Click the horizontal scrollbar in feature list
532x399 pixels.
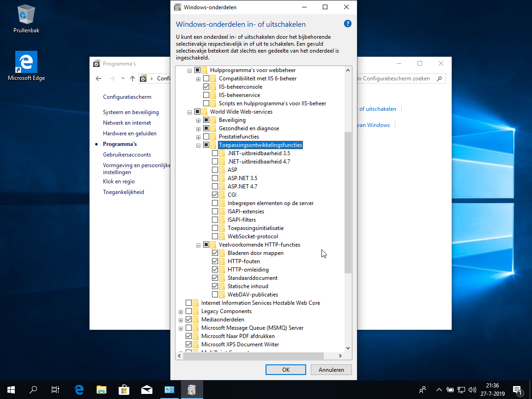[254, 356]
